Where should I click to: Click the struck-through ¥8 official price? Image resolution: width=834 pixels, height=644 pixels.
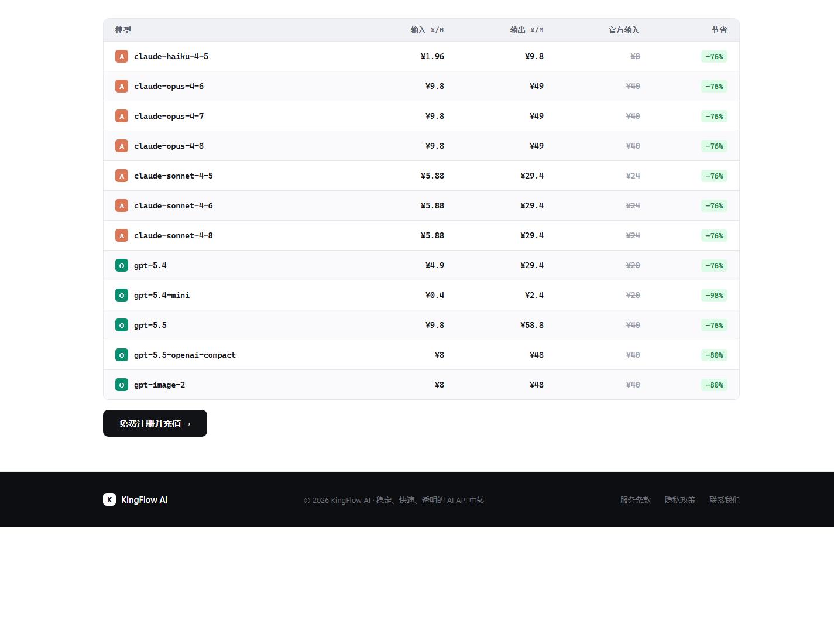click(x=635, y=56)
